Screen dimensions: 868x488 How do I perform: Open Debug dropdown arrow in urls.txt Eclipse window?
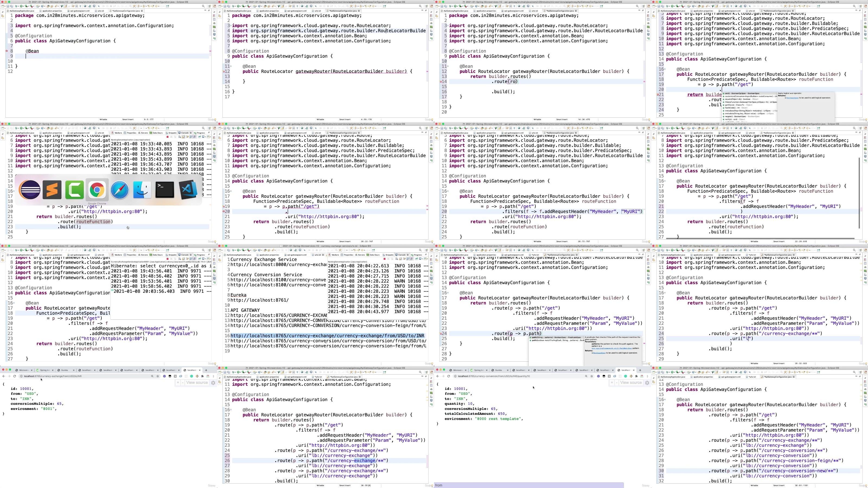pyautogui.click(x=235, y=250)
